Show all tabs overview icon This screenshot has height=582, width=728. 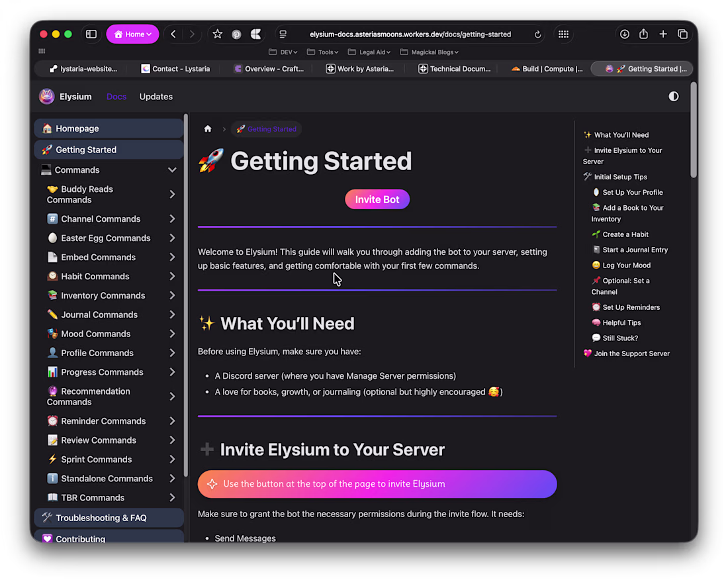(682, 34)
